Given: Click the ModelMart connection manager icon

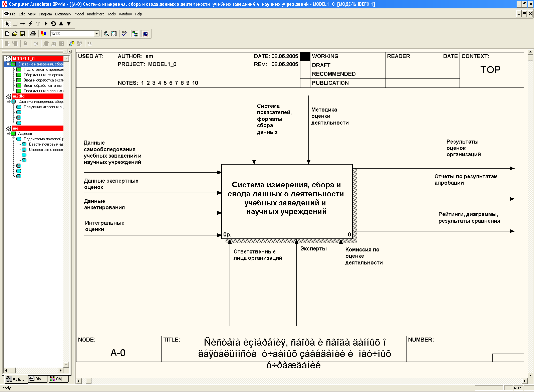Looking at the screenshot, I should 71,43.
